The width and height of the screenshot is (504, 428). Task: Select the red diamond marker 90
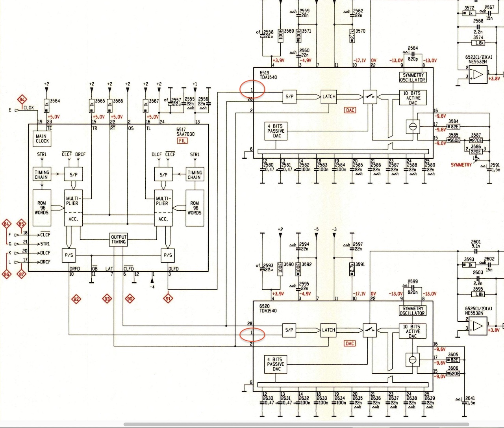point(130,299)
